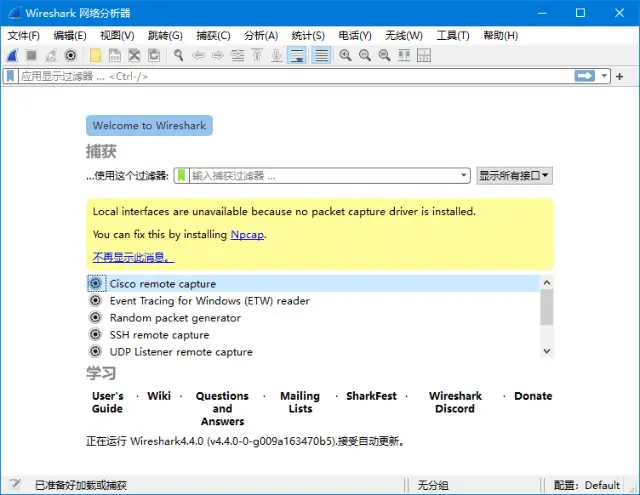
Task: Open the 显示所有接口 dropdown
Action: tap(514, 175)
